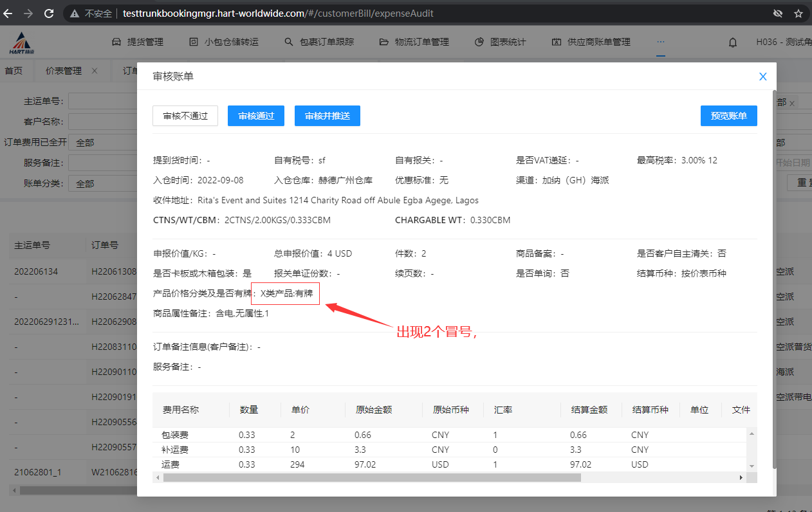Switch to the 首页 tab

coord(14,71)
